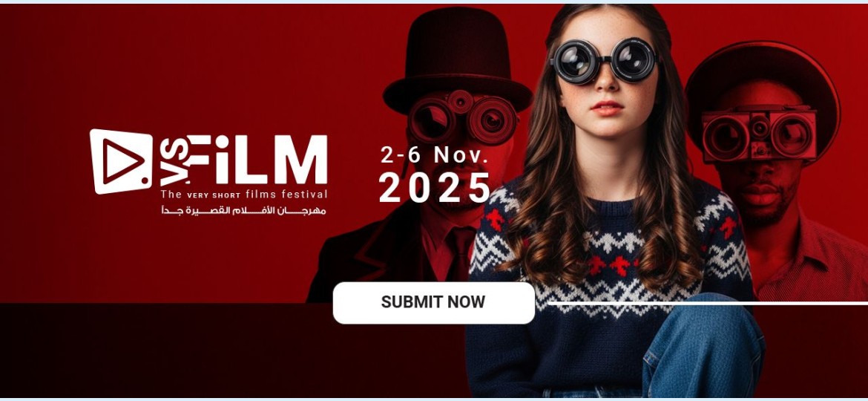This screenshot has width=868, height=401.
Task: Click the bowler hat on the left man
Action: point(457,59)
